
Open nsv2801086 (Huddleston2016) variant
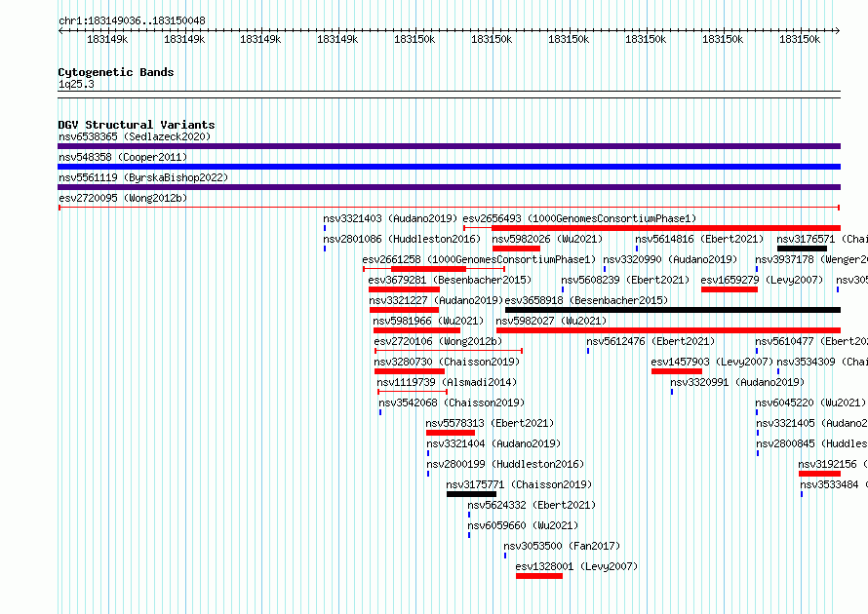pos(402,239)
